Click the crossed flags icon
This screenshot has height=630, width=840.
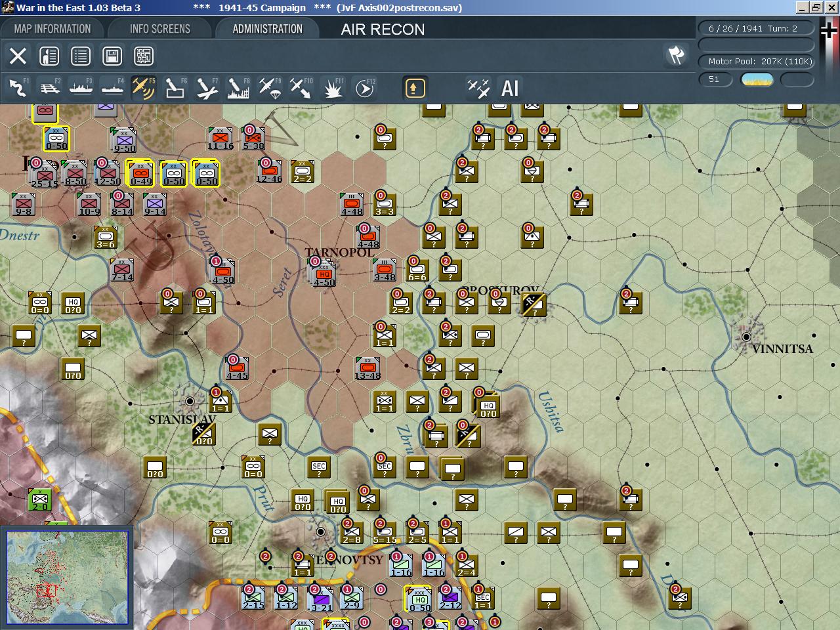676,56
